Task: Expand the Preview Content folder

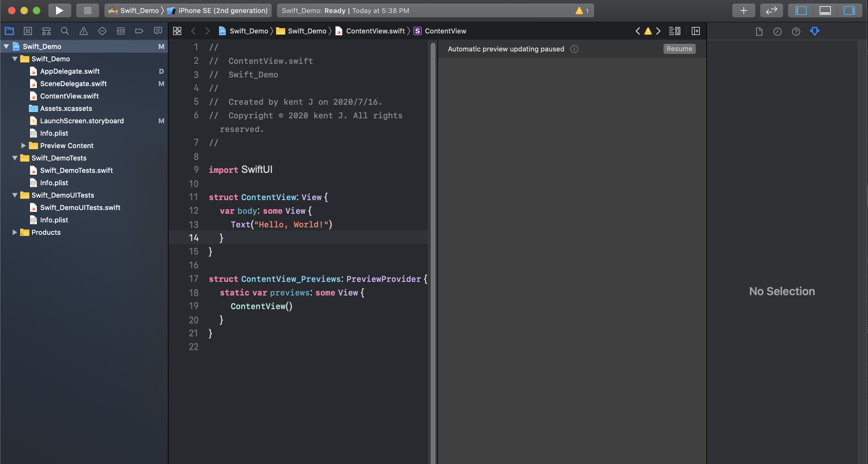Action: [23, 146]
